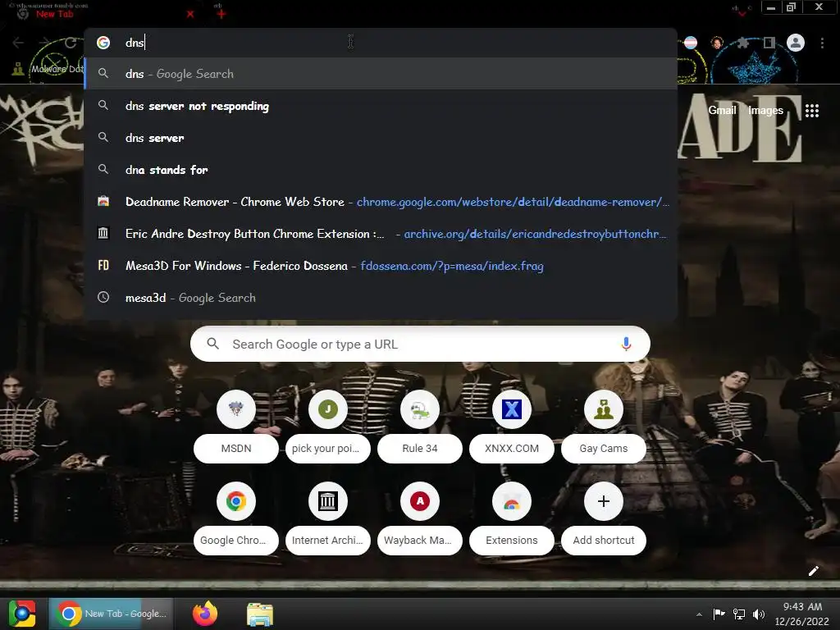Open the volume speaker tray icon
The height and width of the screenshot is (630, 840).
(759, 614)
